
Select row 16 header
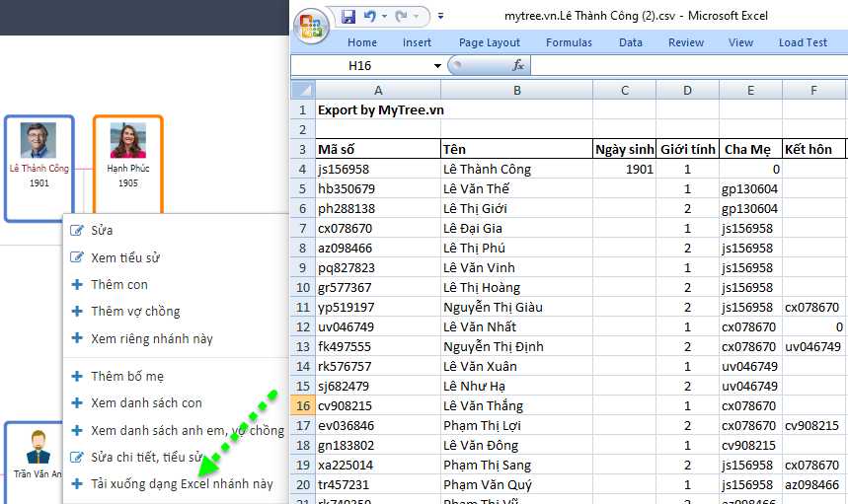[302, 405]
